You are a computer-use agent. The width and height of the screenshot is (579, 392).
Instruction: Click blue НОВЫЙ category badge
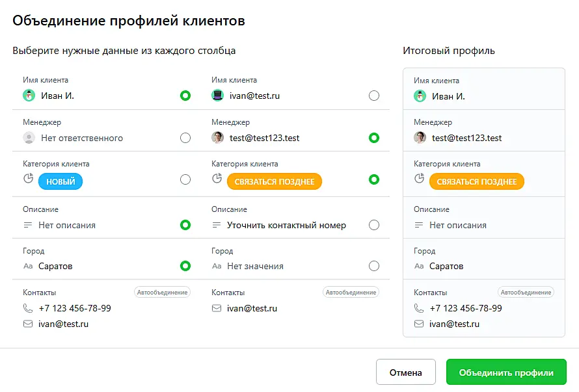(61, 182)
